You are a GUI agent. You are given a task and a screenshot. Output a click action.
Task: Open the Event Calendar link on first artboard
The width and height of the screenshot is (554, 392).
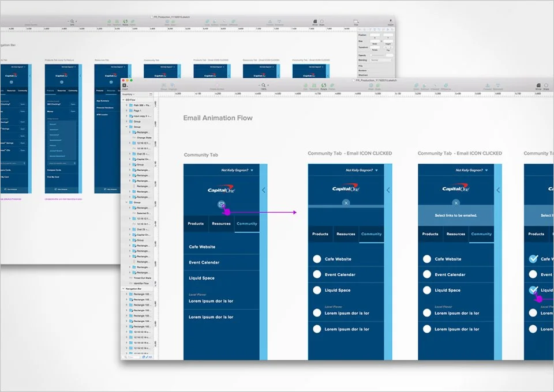point(204,262)
